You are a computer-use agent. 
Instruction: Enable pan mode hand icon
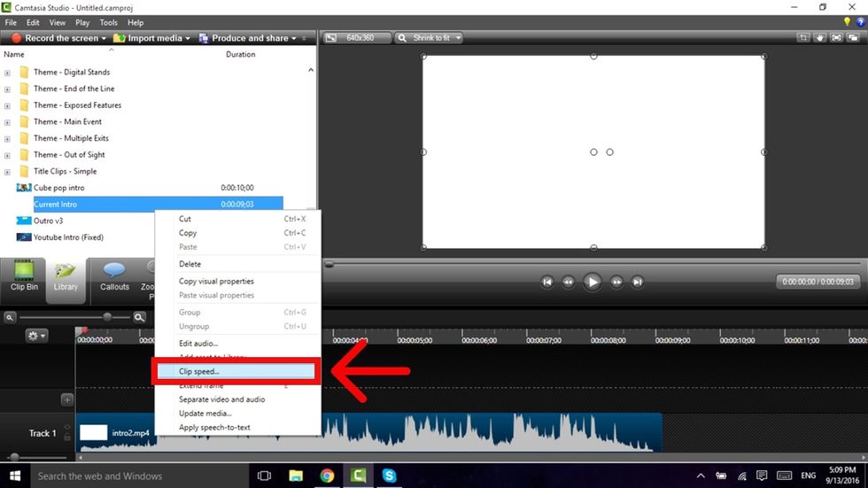coord(820,38)
